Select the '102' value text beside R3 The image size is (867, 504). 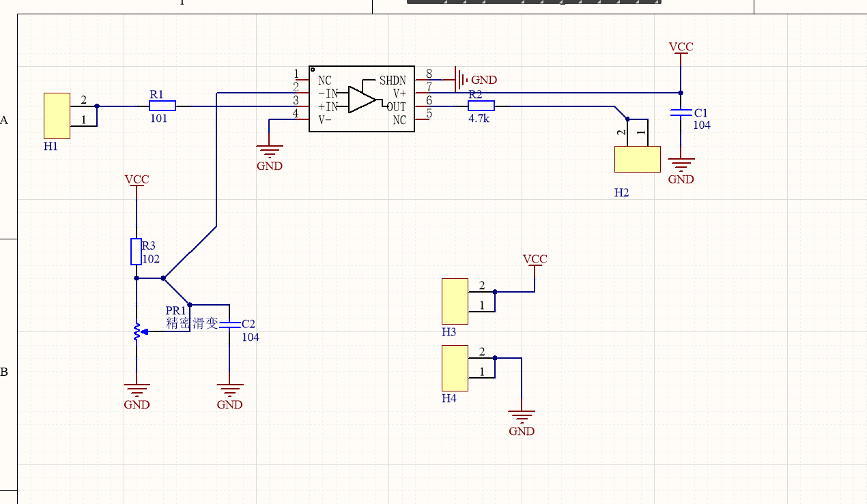click(151, 259)
